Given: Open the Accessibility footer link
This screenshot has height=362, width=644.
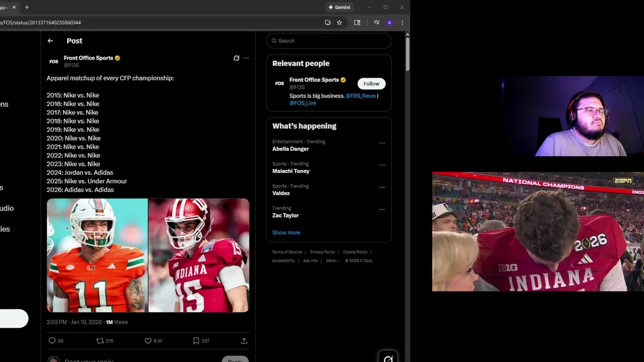Looking at the screenshot, I should 283,260.
